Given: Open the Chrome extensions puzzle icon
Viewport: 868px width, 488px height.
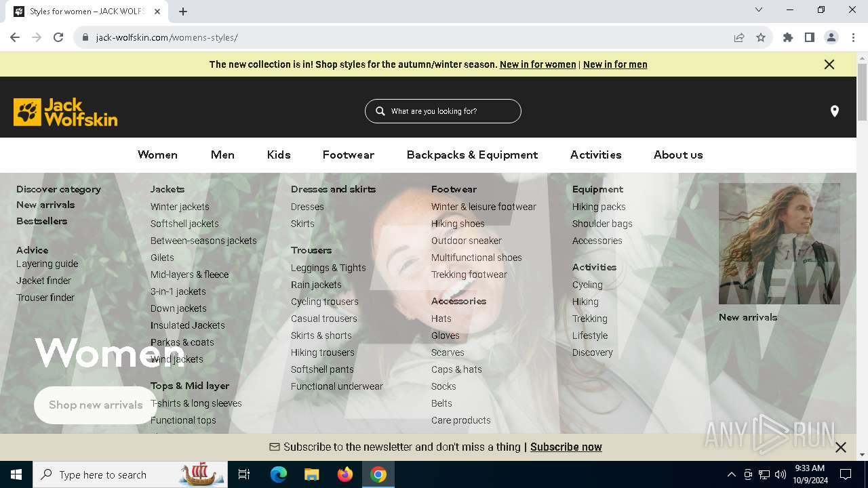Looking at the screenshot, I should pos(788,37).
